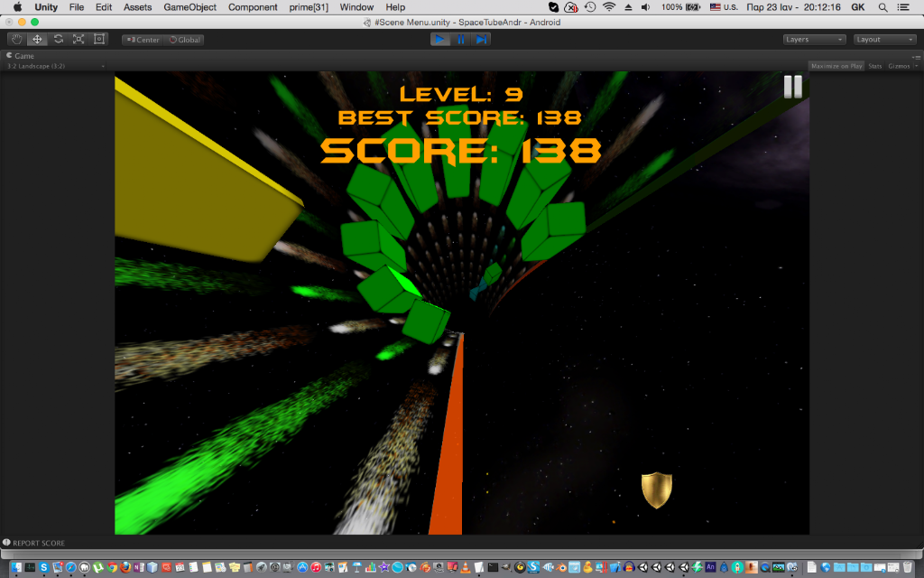Viewport: 924px width, 578px height.
Task: Expand the 3:2 Landscape aspect dropdown
Action: (55, 66)
